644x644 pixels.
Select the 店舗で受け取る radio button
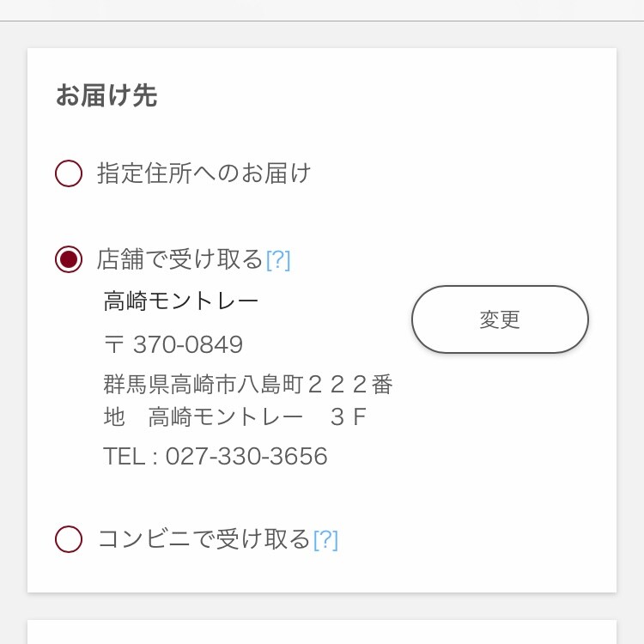click(x=69, y=259)
